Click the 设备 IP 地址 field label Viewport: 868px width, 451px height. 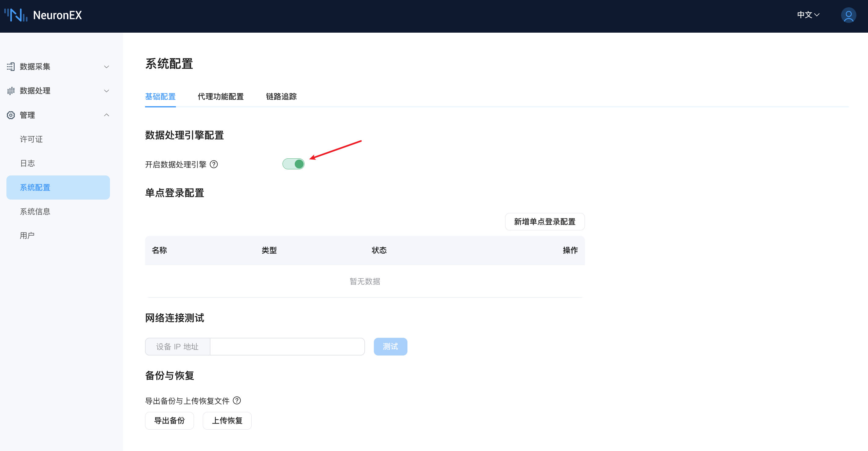177,347
